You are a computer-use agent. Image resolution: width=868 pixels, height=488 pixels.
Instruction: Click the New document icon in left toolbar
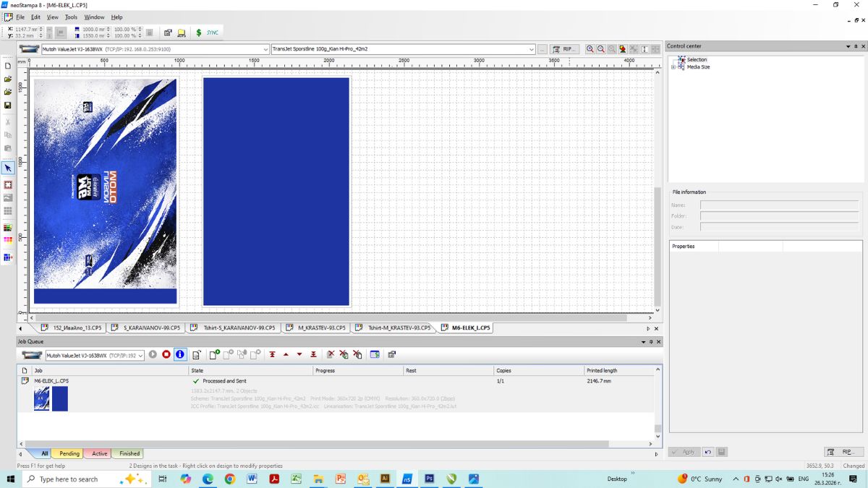tap(8, 66)
